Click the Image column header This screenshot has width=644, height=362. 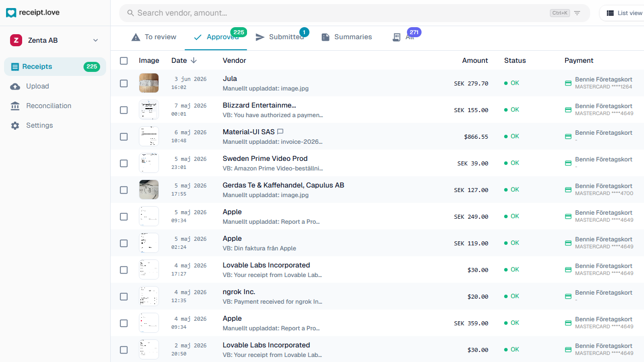tap(149, 60)
